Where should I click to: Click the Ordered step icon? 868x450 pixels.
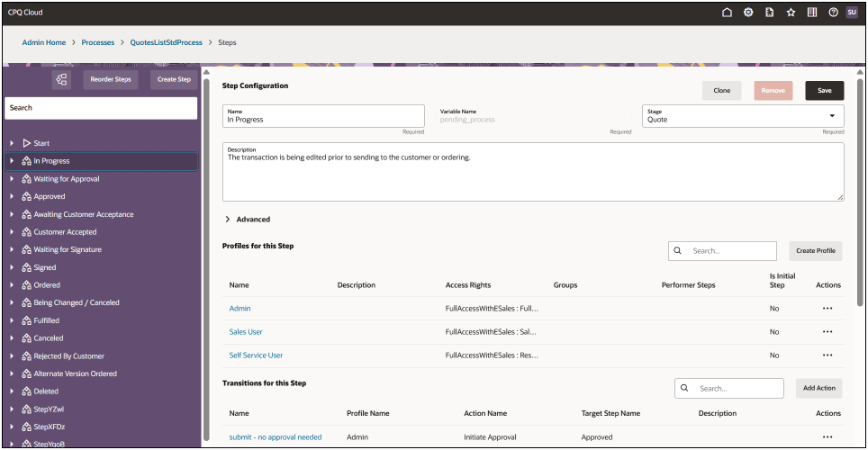(x=27, y=285)
